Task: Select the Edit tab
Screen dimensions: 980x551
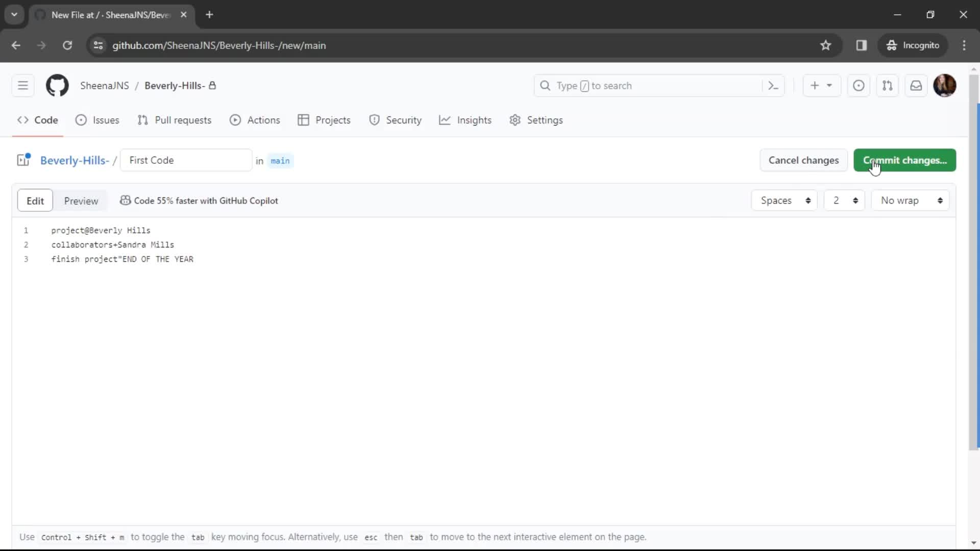Action: [35, 201]
